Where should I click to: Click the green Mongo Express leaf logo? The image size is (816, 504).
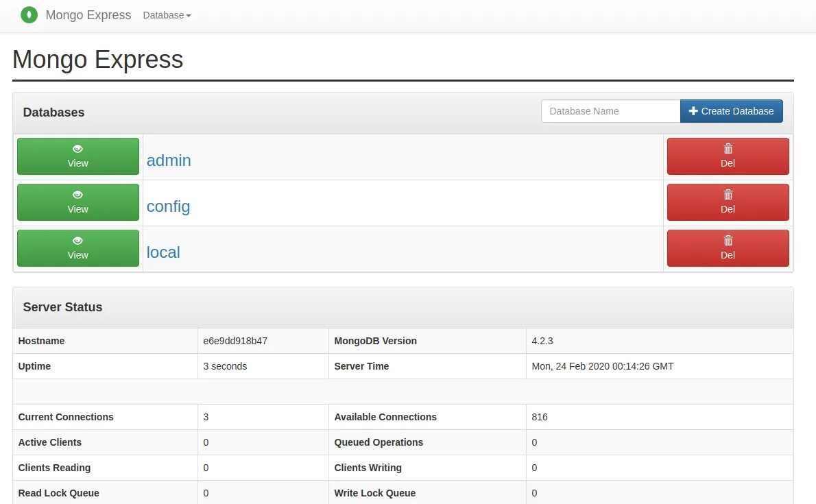click(x=29, y=15)
